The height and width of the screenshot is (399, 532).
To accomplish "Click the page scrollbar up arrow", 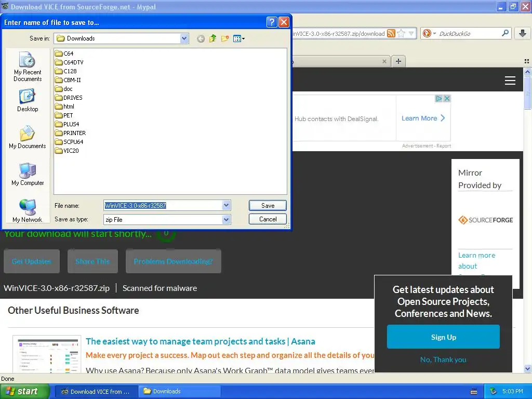I will click(x=527, y=72).
